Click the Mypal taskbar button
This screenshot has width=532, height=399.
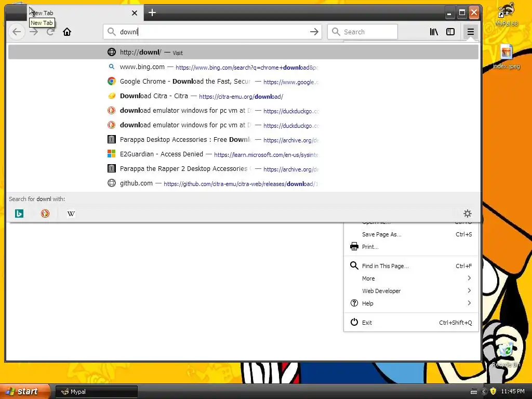96,392
